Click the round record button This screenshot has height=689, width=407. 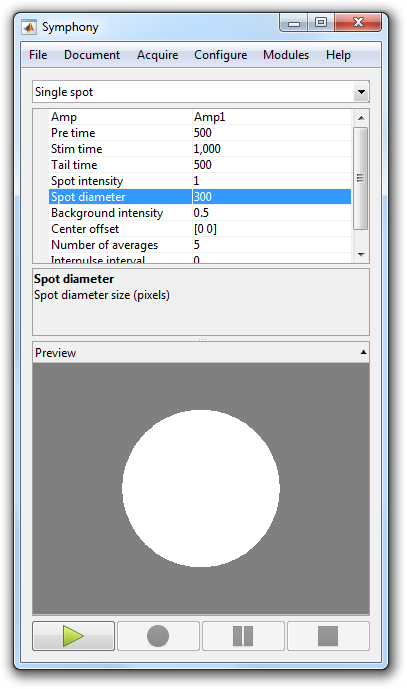coord(158,635)
